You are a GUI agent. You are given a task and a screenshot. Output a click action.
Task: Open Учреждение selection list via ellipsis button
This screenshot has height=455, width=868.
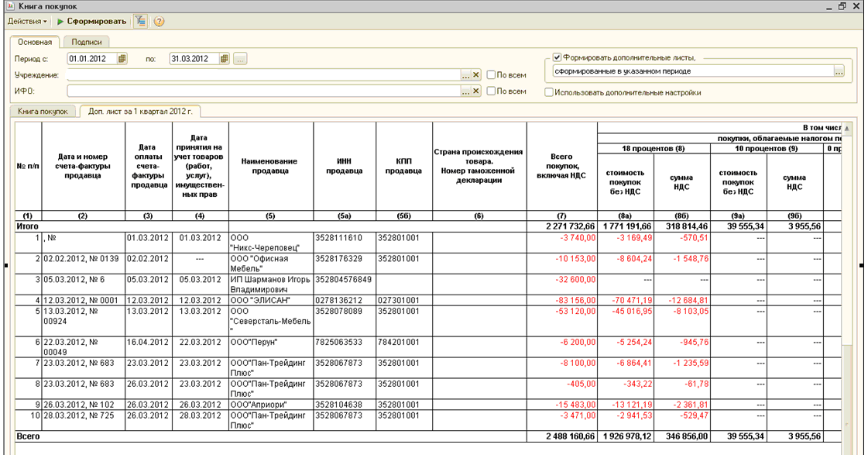pyautogui.click(x=465, y=75)
